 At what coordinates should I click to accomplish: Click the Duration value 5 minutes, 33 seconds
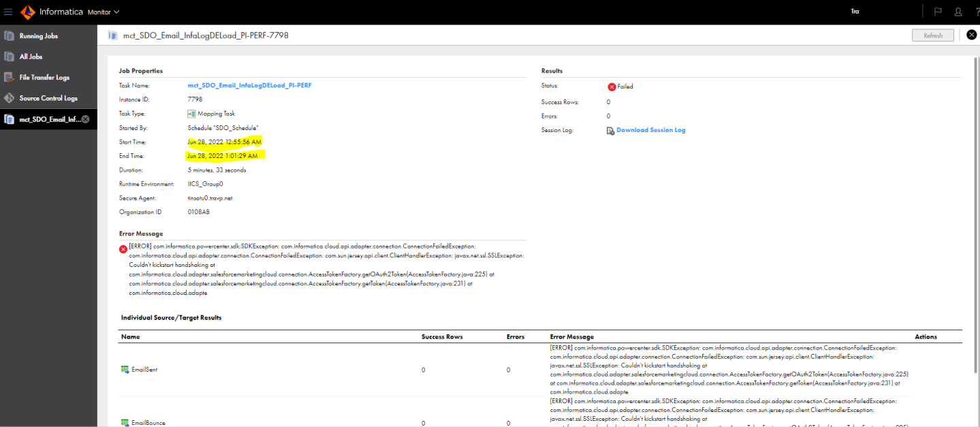coord(217,170)
